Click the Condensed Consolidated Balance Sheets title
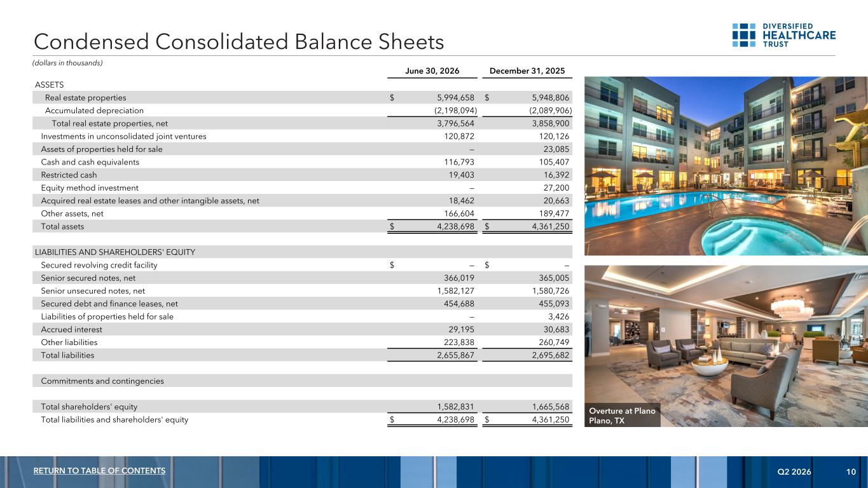868x488 pixels. [x=238, y=42]
